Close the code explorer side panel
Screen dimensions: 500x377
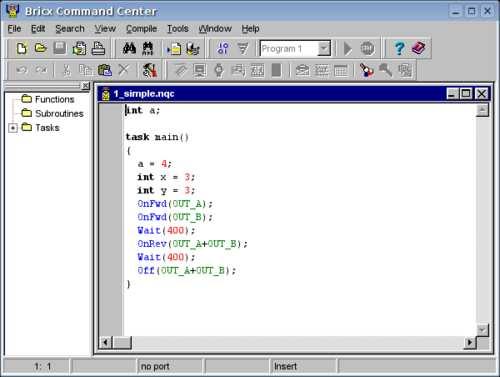click(86, 86)
